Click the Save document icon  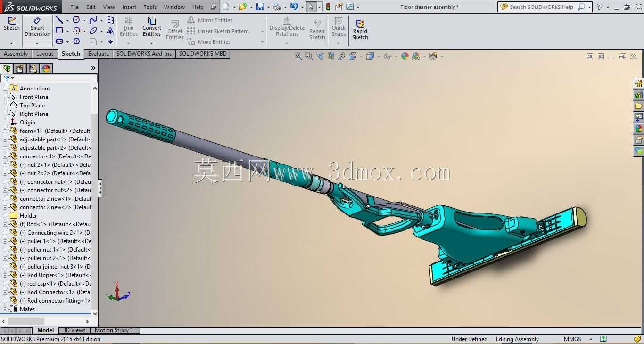260,7
